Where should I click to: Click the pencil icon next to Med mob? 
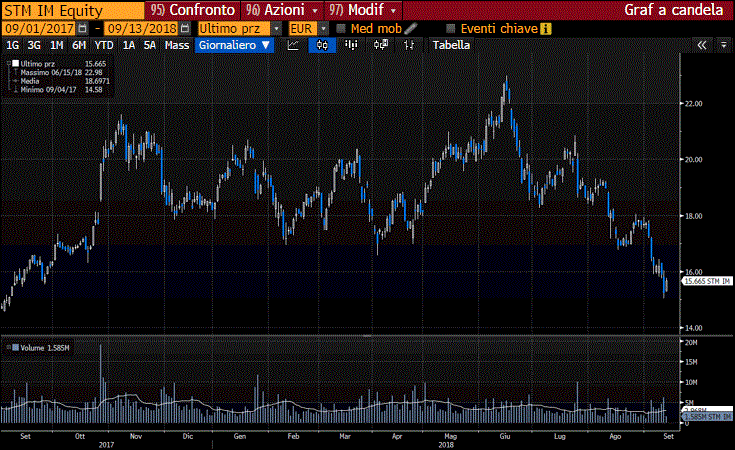(x=411, y=29)
